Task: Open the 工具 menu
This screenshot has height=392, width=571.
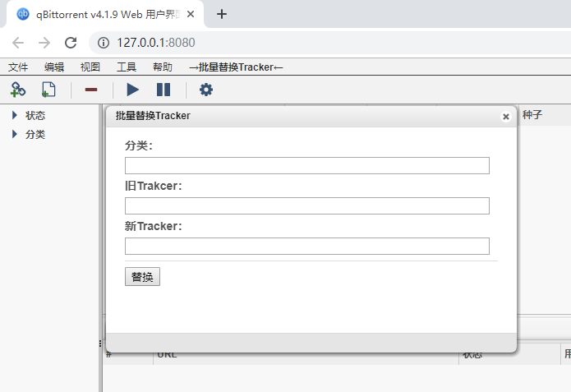Action: click(x=127, y=67)
